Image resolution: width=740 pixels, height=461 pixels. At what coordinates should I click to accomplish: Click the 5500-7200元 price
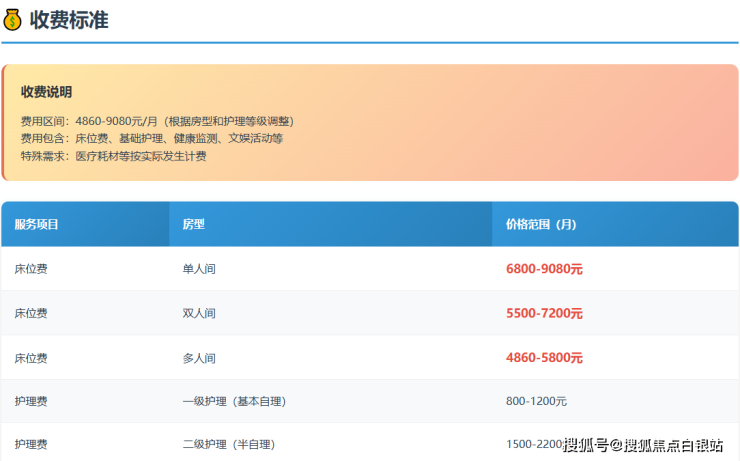coord(544,313)
